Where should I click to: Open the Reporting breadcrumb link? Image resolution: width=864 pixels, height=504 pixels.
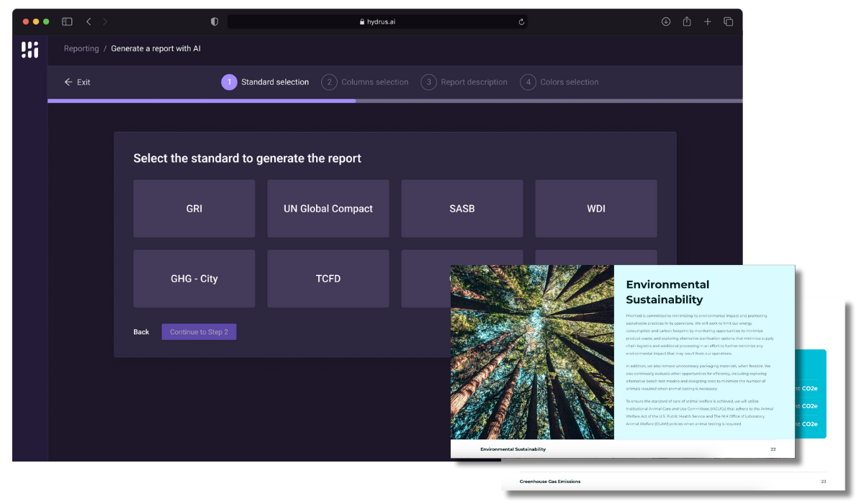[x=81, y=48]
